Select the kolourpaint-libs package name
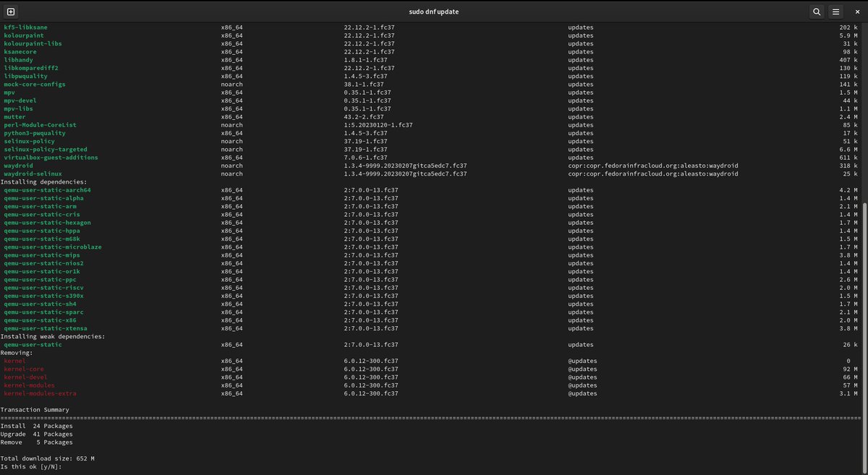This screenshot has width=868, height=475. click(x=33, y=44)
